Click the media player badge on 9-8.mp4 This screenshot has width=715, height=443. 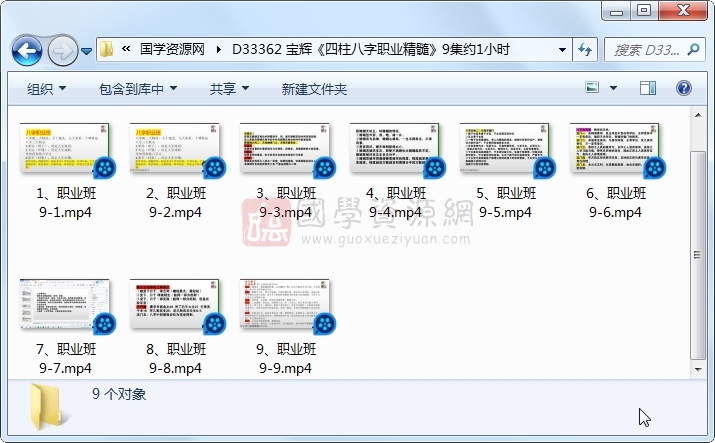214,324
